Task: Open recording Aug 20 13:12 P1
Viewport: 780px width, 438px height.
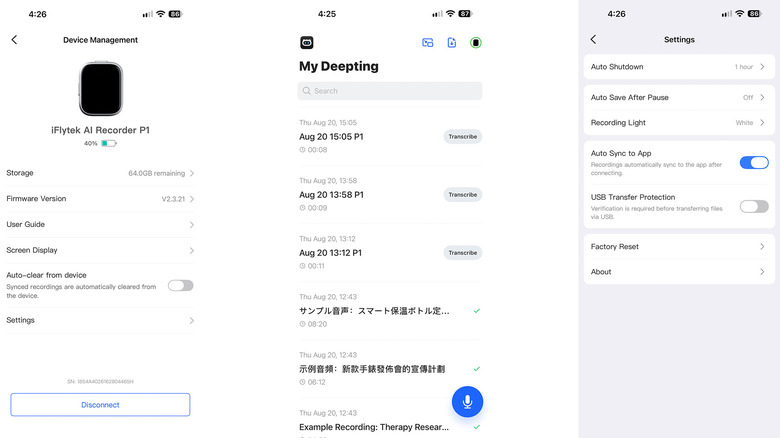Action: [330, 253]
